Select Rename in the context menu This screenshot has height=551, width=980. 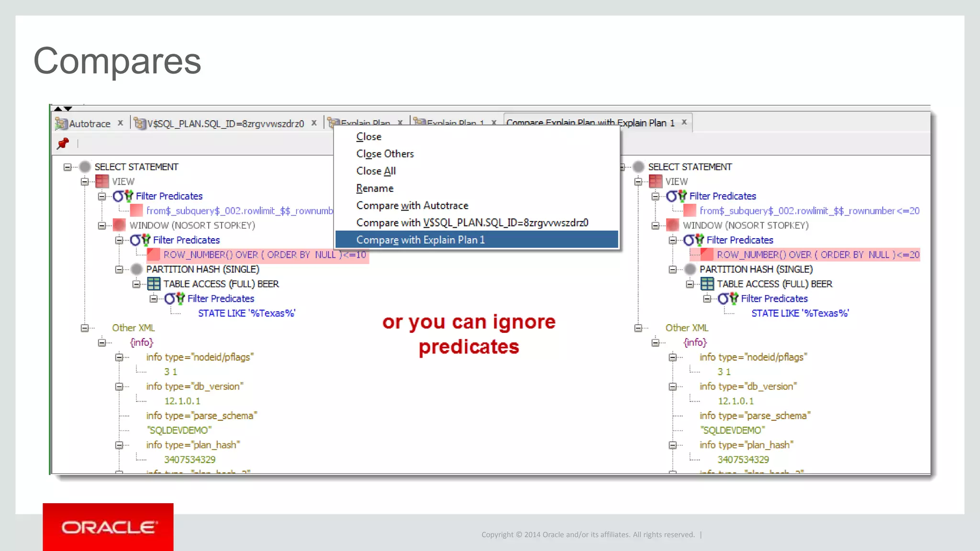[375, 188]
